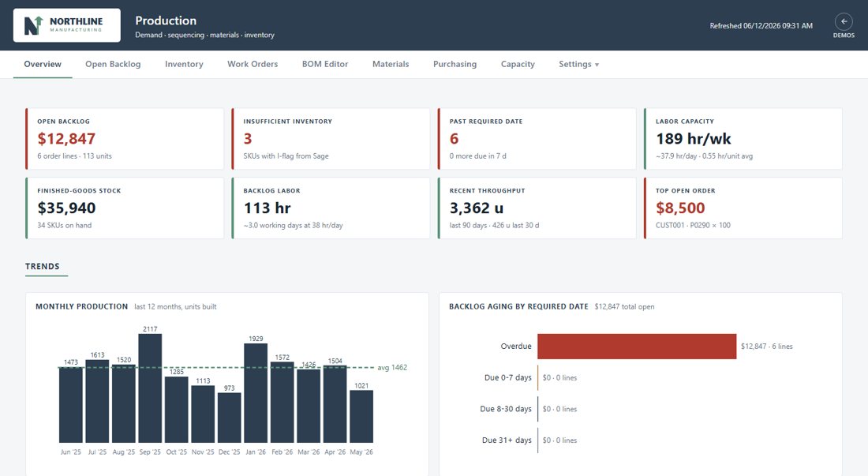Select the BOM Editor tab

pos(325,64)
